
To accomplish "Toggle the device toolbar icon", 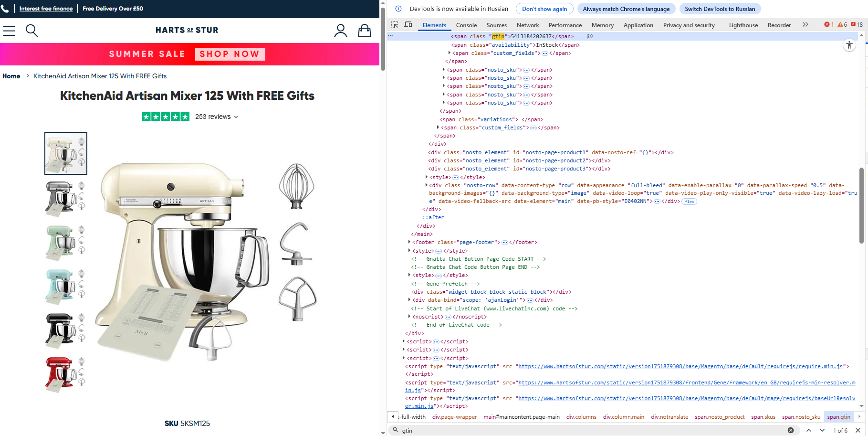I will (x=408, y=25).
